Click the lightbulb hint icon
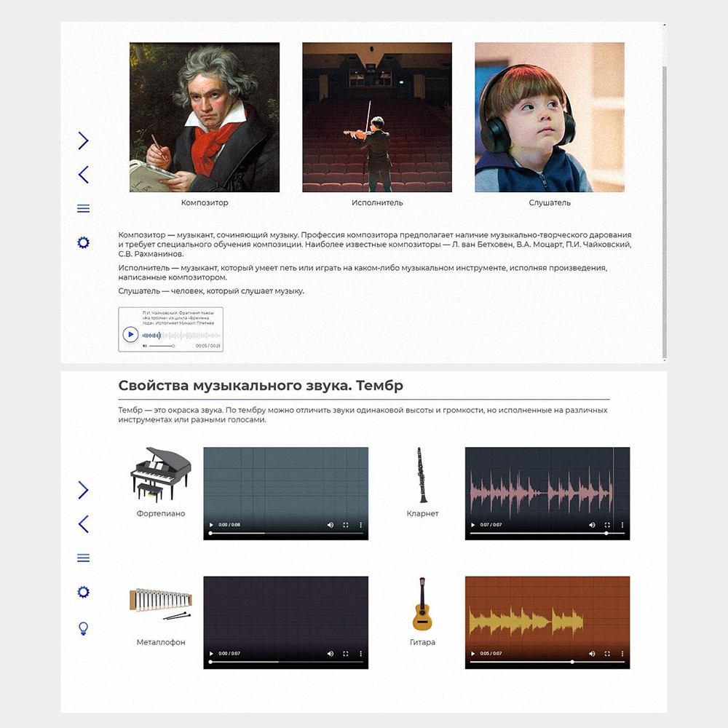Viewport: 728px width, 728px height. coord(83,628)
